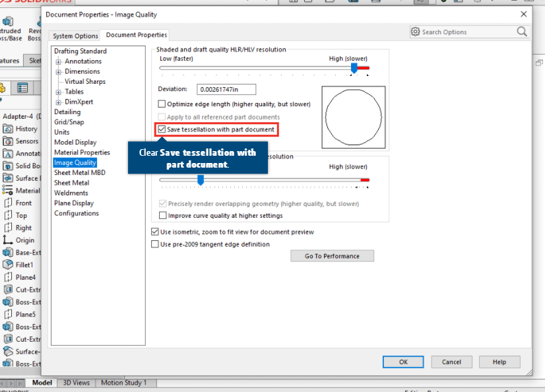
Task: Select Model Display in options tree
Action: coord(75,142)
